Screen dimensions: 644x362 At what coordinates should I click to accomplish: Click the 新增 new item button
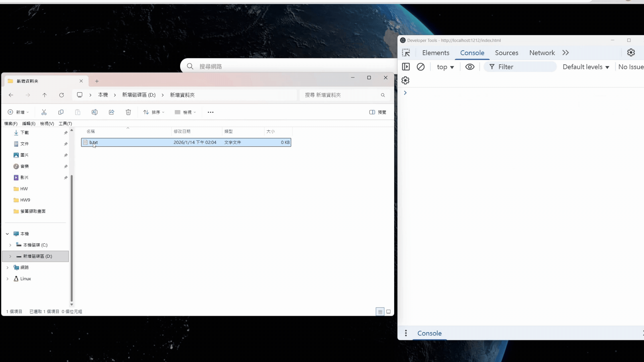click(18, 112)
